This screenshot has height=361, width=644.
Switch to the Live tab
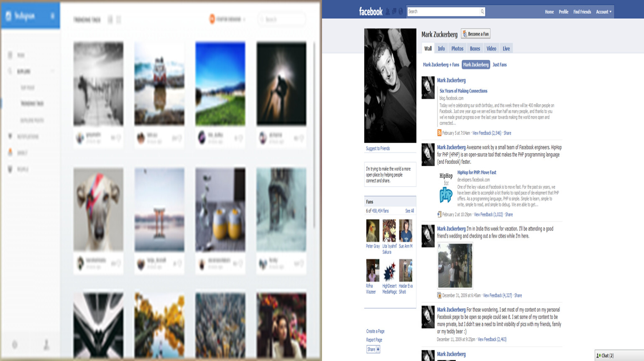coord(506,48)
